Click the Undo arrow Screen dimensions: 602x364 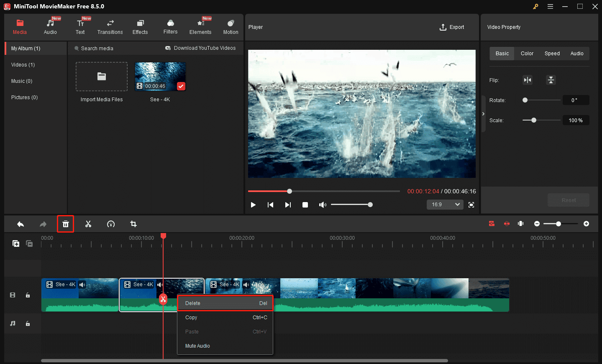[x=20, y=224]
